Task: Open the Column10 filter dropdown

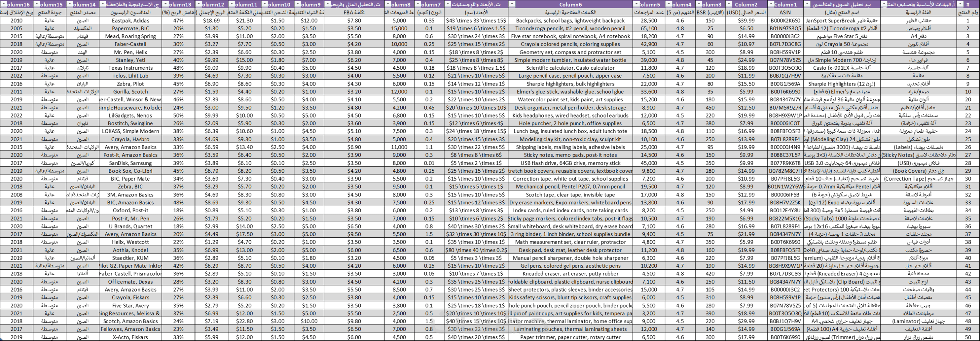Action: click(265, 4)
